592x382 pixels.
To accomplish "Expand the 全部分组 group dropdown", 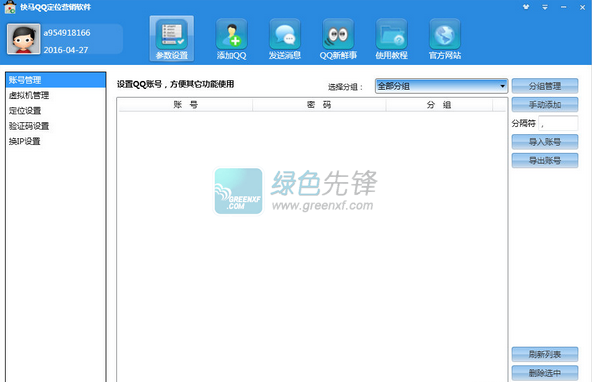I will [441, 86].
